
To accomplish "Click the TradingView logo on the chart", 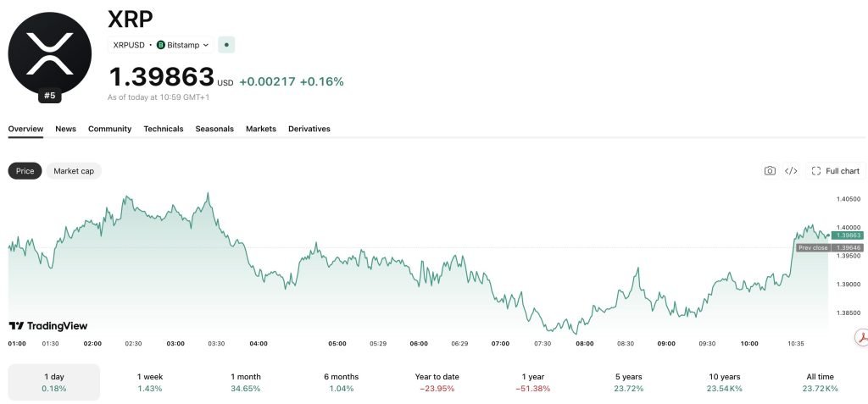I will [48, 326].
